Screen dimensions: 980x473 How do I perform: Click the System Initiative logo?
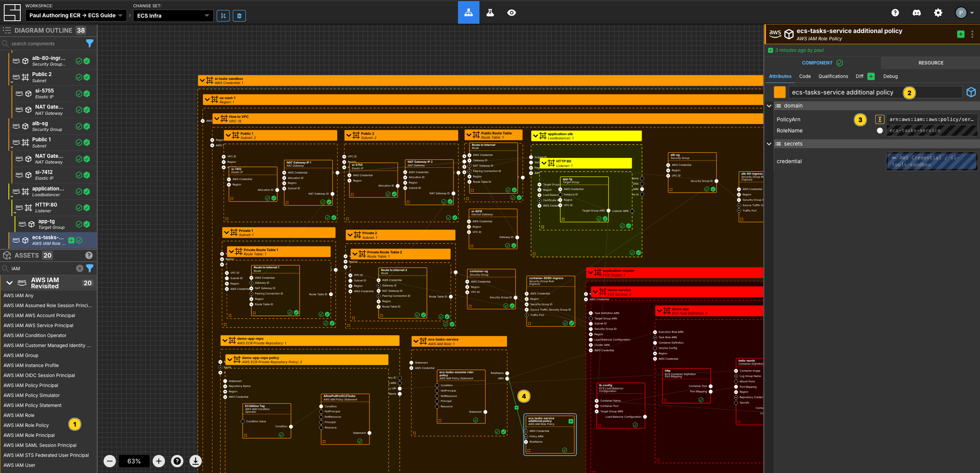(x=12, y=13)
